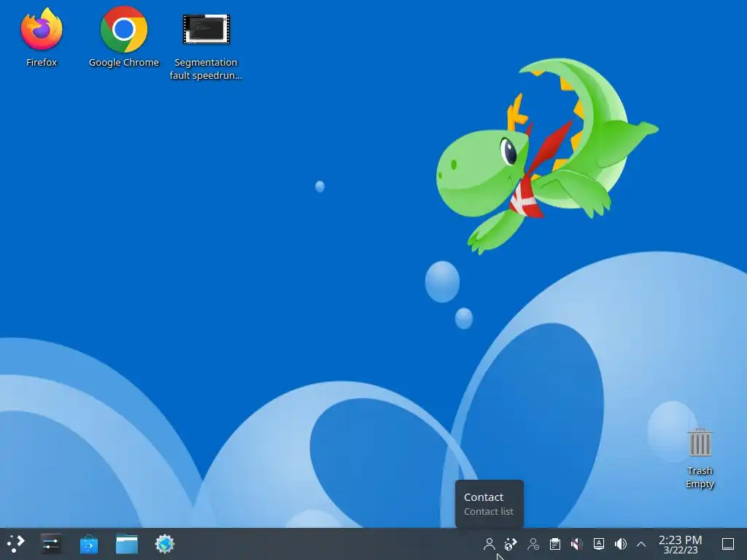Open the clipboard tray applet

pos(555,544)
